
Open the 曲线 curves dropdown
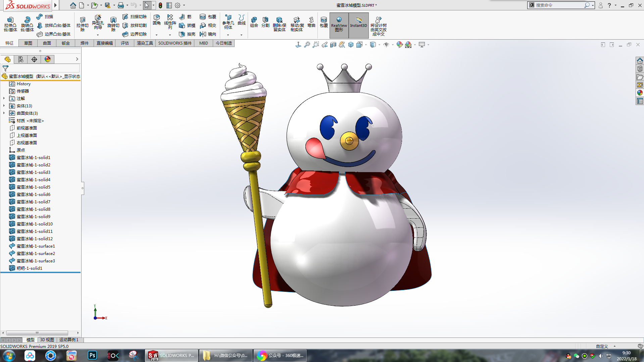tap(241, 35)
